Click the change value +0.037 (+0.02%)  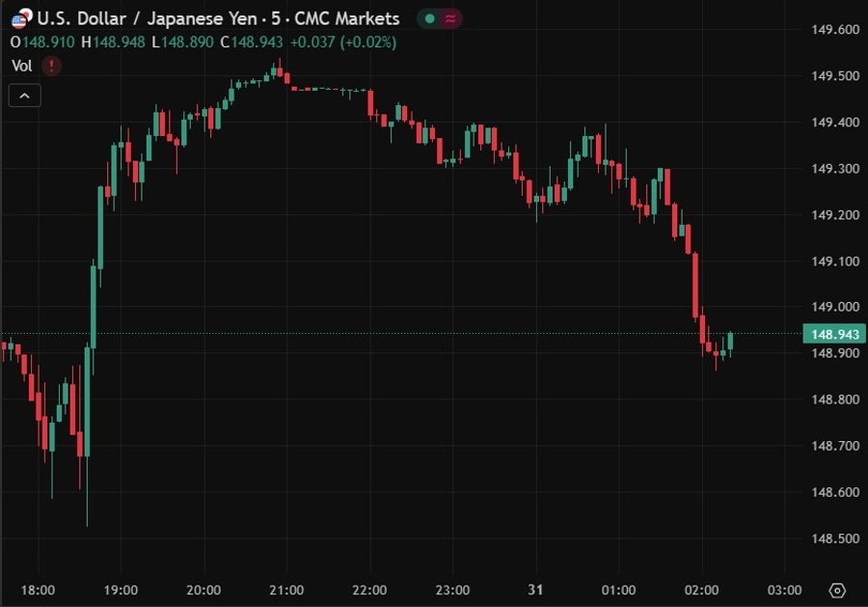coord(343,42)
